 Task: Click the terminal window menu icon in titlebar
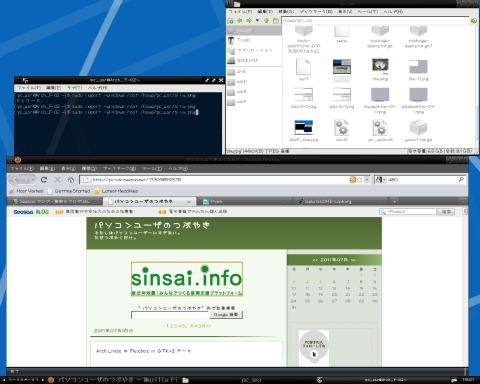pos(25,80)
